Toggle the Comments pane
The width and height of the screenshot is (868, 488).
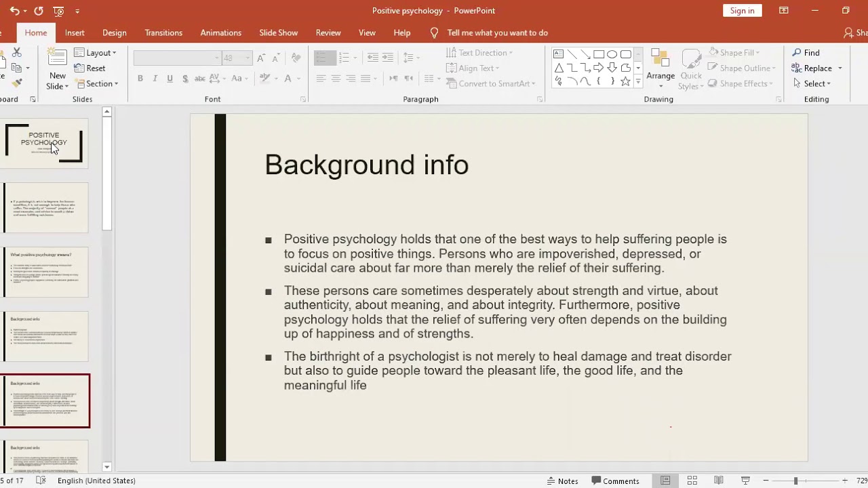coord(616,481)
